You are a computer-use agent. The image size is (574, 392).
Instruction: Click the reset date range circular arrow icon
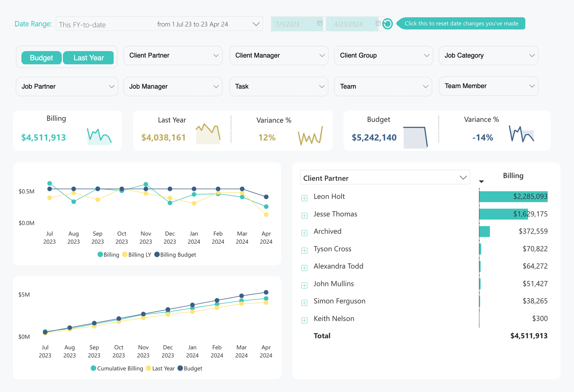pos(387,24)
